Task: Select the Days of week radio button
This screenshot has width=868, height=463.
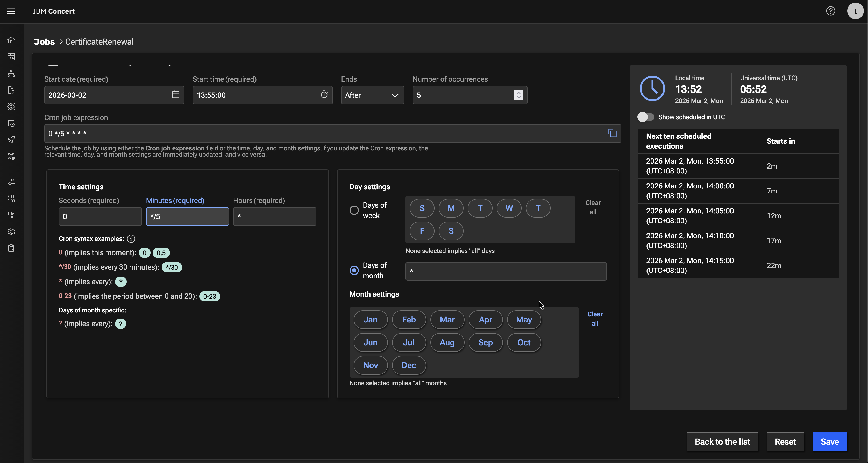Action: 354,210
